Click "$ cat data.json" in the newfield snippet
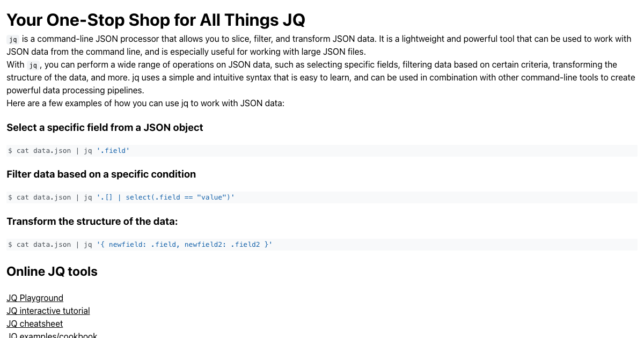Screen dimensions: 644x338 (40, 245)
